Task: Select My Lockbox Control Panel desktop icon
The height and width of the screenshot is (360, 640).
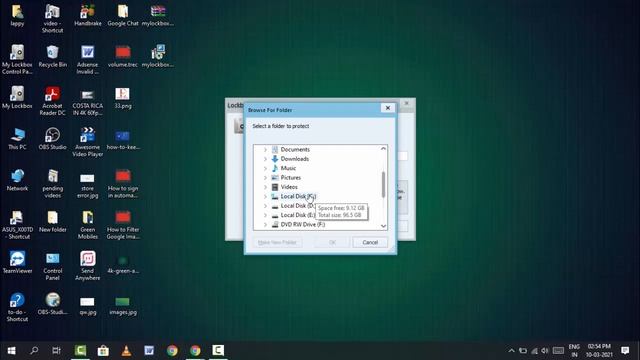Action: (x=17, y=60)
